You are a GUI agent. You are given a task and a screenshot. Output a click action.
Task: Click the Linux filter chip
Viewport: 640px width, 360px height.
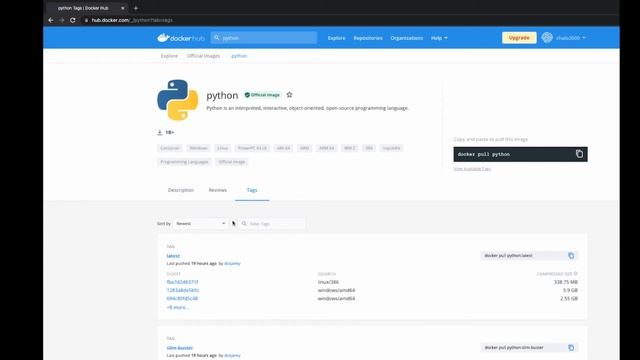click(x=222, y=148)
